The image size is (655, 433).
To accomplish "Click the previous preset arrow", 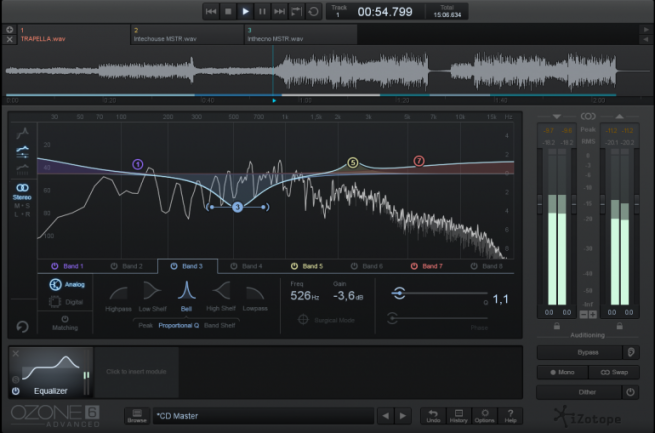I will 386,415.
